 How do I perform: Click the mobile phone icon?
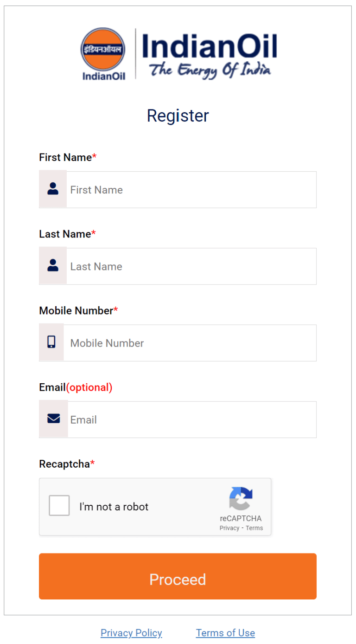click(x=51, y=341)
